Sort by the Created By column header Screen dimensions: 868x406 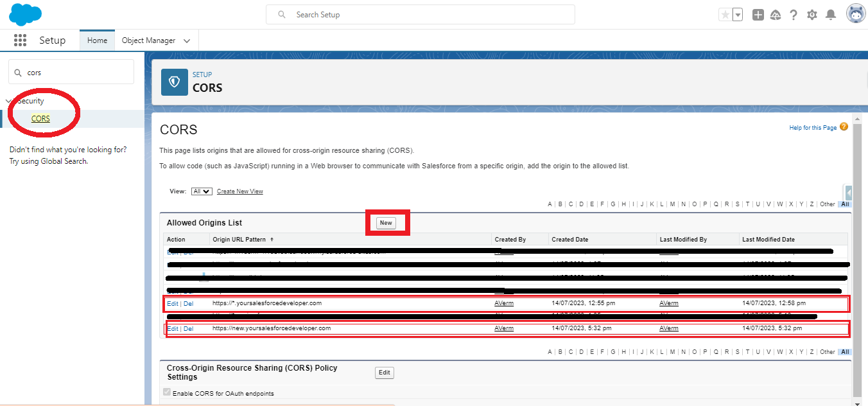click(x=510, y=240)
